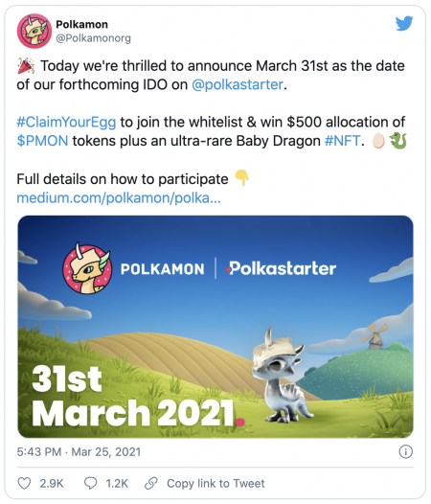This screenshot has width=431, height=504.
Task: Select Copy link to Tweet
Action: point(215,484)
